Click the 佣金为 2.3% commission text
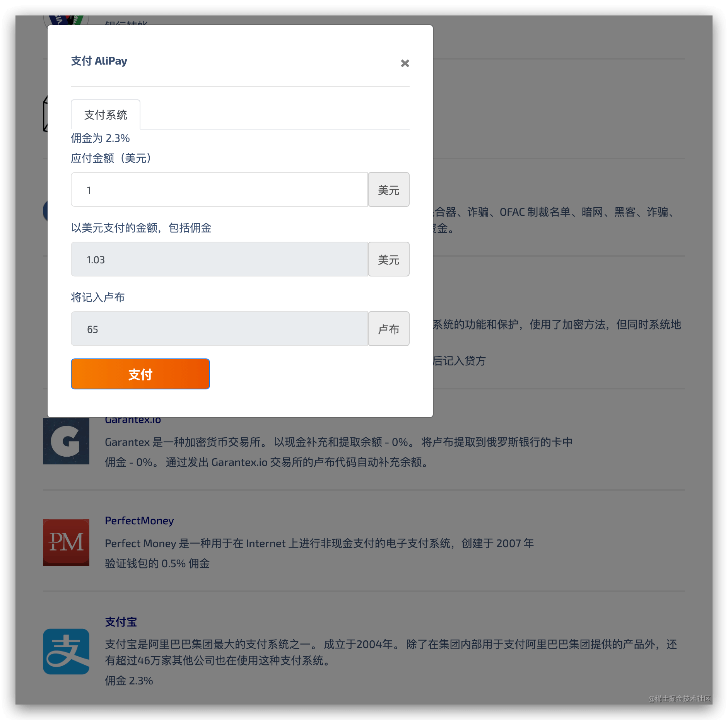The image size is (728, 720). coord(100,138)
